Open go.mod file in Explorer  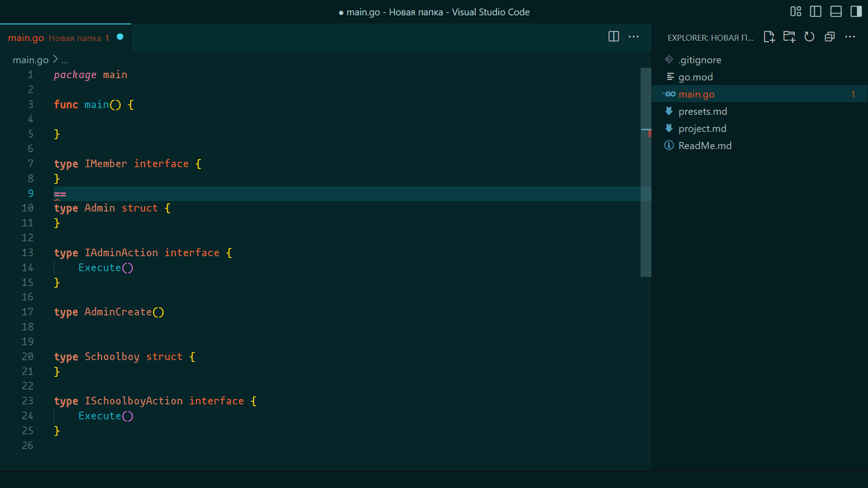point(695,77)
